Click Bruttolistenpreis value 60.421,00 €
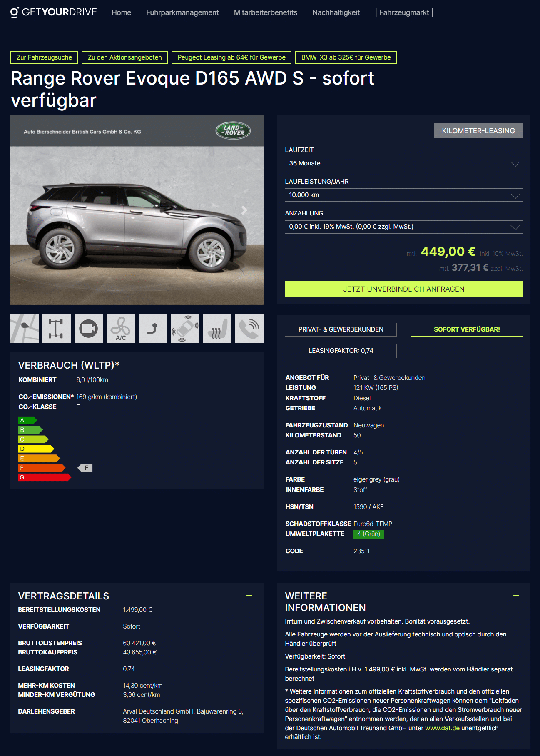This screenshot has width=540, height=756. pyautogui.click(x=139, y=643)
